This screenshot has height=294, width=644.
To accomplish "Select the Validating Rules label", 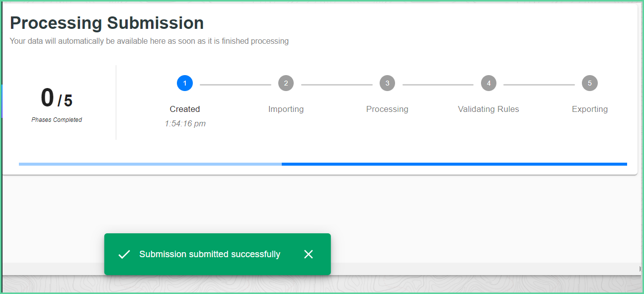I will click(x=488, y=109).
